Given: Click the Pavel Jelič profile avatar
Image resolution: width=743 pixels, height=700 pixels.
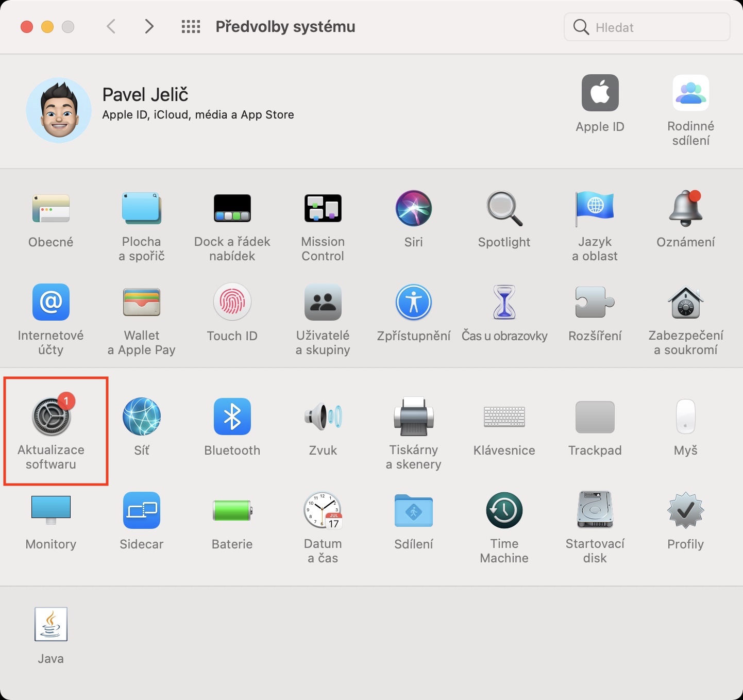Looking at the screenshot, I should [x=59, y=110].
